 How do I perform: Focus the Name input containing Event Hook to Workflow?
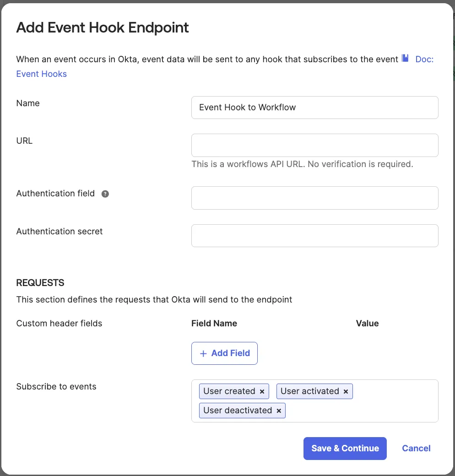[314, 108]
